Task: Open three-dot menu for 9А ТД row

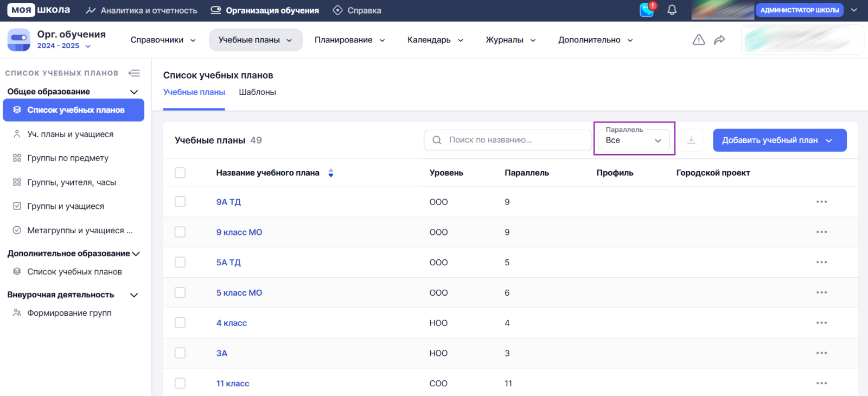Action: [821, 202]
